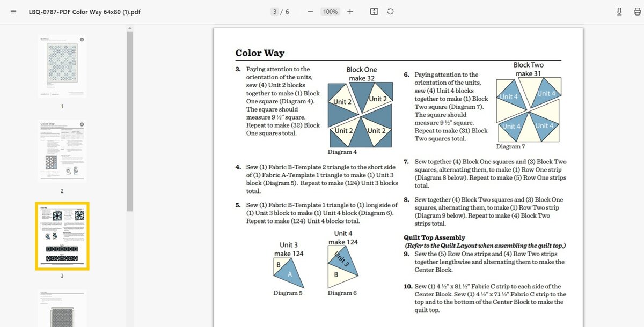Click the 100% zoom level field
This screenshot has width=644, height=327.
(x=330, y=12)
